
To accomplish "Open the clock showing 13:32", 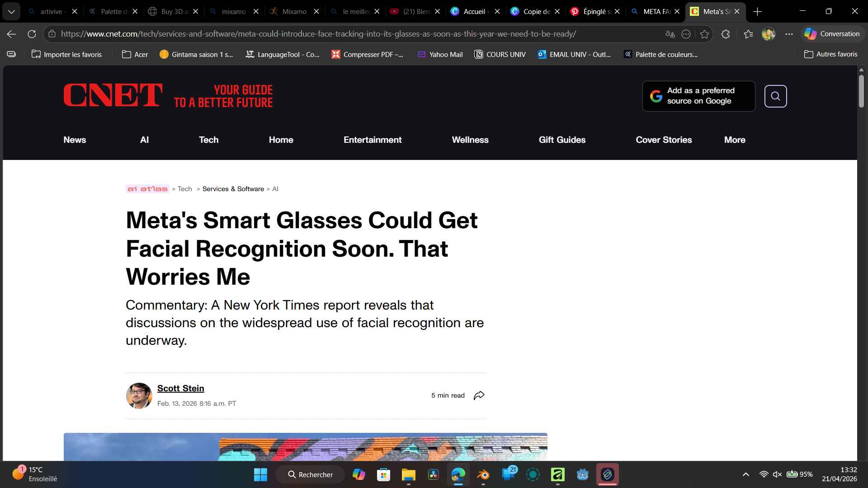I will [839, 474].
